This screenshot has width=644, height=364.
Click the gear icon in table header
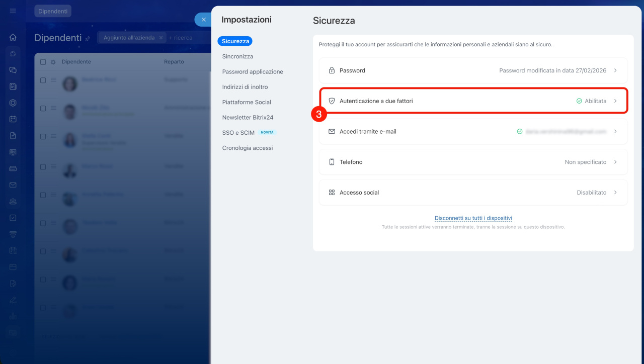(53, 62)
